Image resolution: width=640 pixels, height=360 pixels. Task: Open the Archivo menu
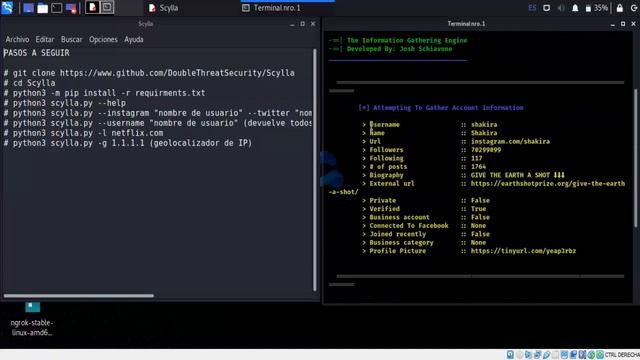coord(17,40)
